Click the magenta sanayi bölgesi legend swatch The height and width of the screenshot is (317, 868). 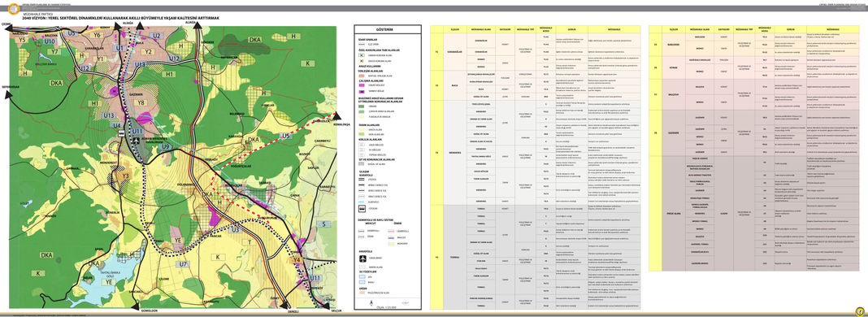pos(362,85)
